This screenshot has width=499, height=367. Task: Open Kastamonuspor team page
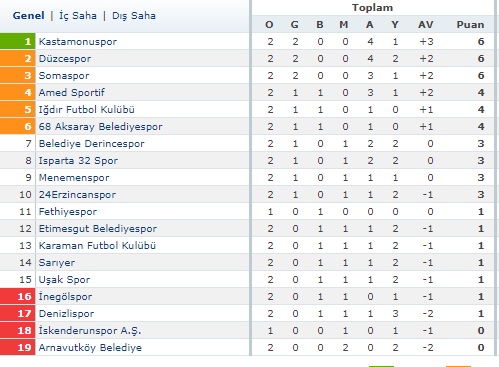[x=78, y=42]
